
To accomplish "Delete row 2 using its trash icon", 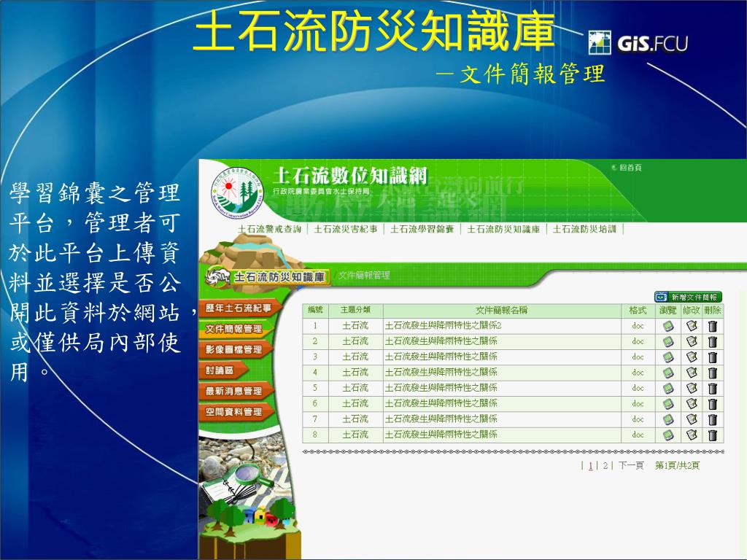I will pyautogui.click(x=712, y=342).
